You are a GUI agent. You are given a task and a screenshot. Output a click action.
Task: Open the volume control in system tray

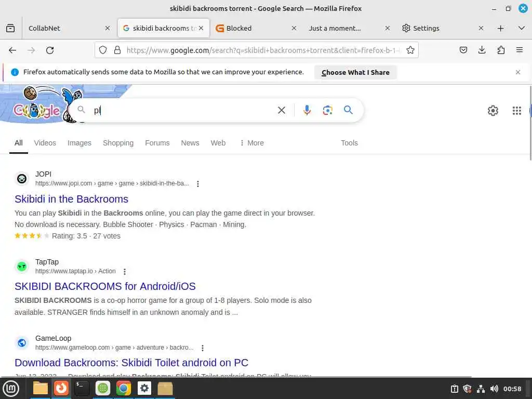pyautogui.click(x=494, y=389)
